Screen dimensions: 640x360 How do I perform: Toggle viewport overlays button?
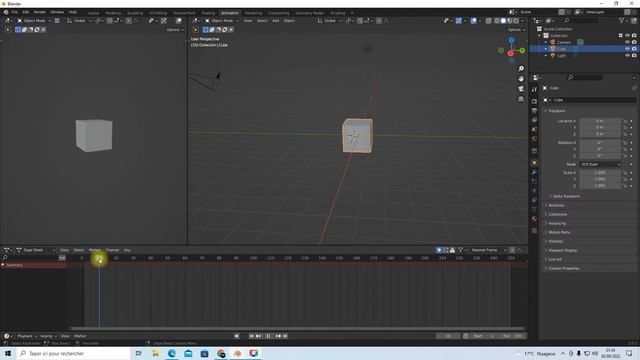473,20
